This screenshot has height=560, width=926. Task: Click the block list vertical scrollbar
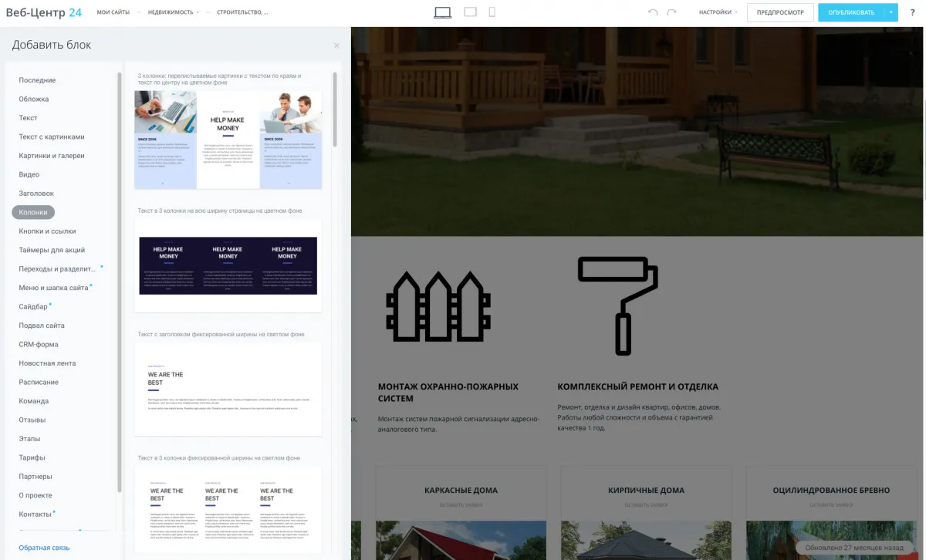pos(335,110)
